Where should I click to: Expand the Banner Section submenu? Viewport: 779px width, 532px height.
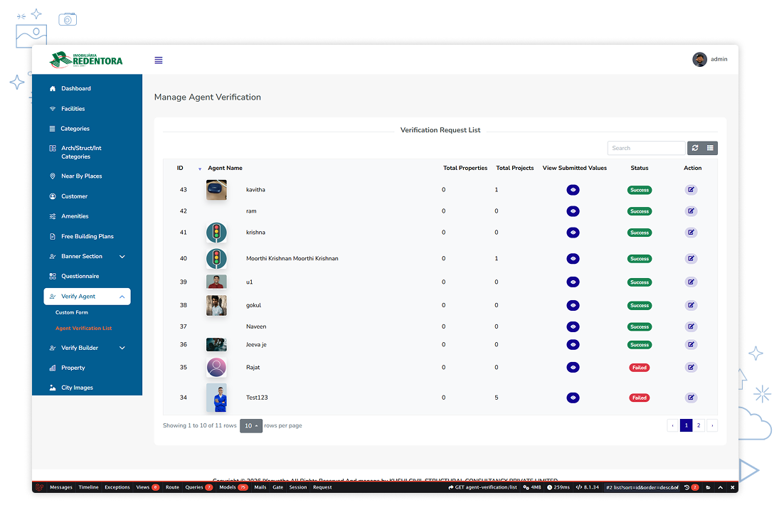87,256
